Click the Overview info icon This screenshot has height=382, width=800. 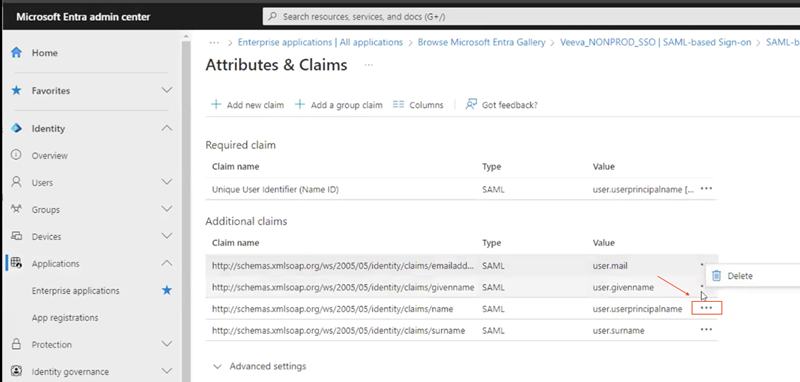[16, 155]
